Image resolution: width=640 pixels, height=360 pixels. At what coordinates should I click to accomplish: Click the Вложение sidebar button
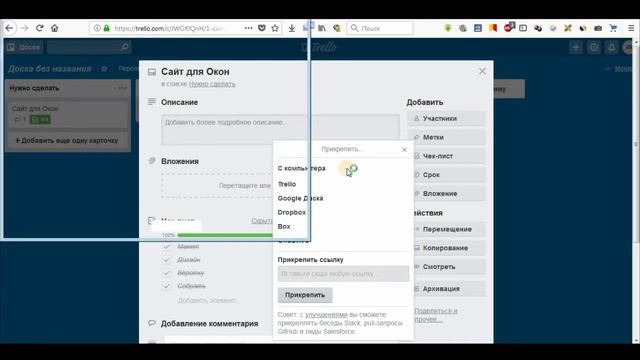click(447, 193)
